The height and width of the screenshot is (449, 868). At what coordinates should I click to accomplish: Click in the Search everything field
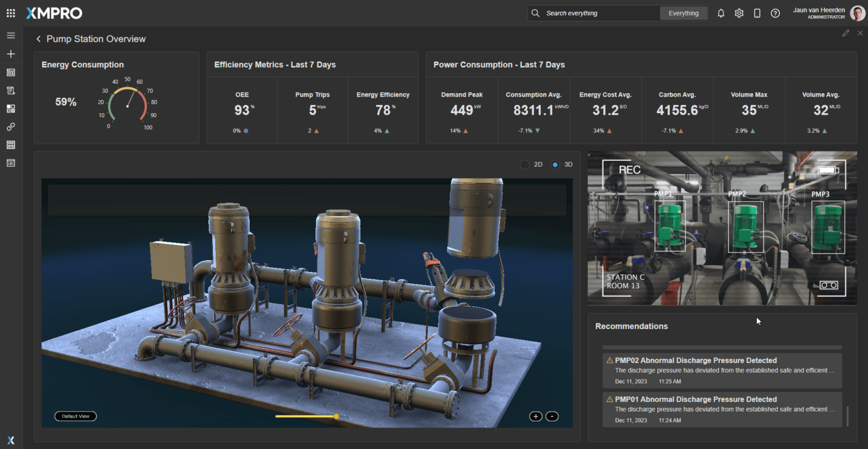pos(599,13)
